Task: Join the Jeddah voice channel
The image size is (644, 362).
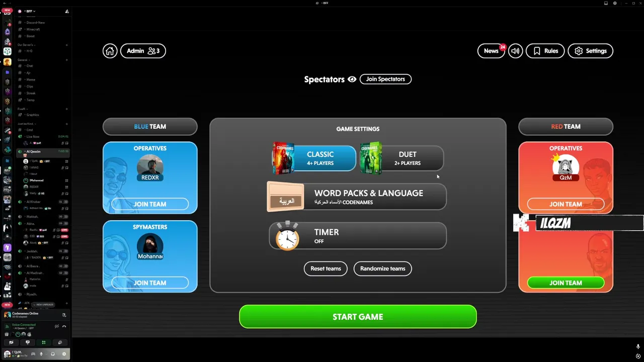Action: click(x=32, y=251)
